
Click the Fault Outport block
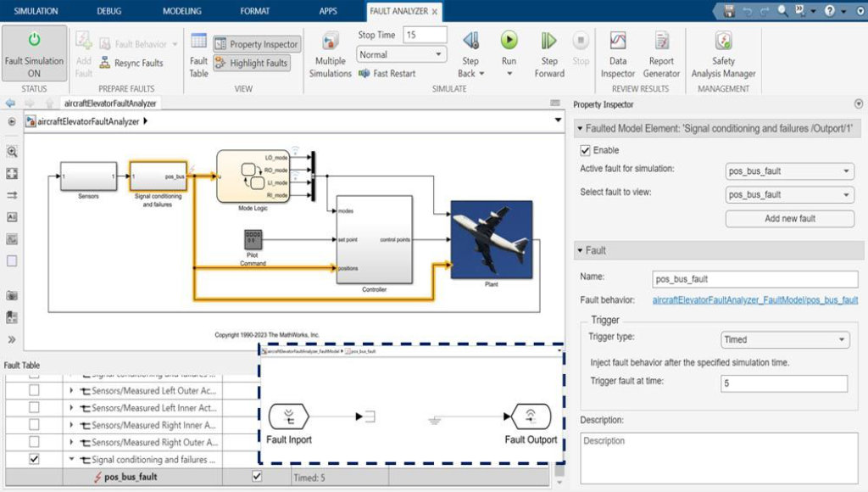[531, 417]
